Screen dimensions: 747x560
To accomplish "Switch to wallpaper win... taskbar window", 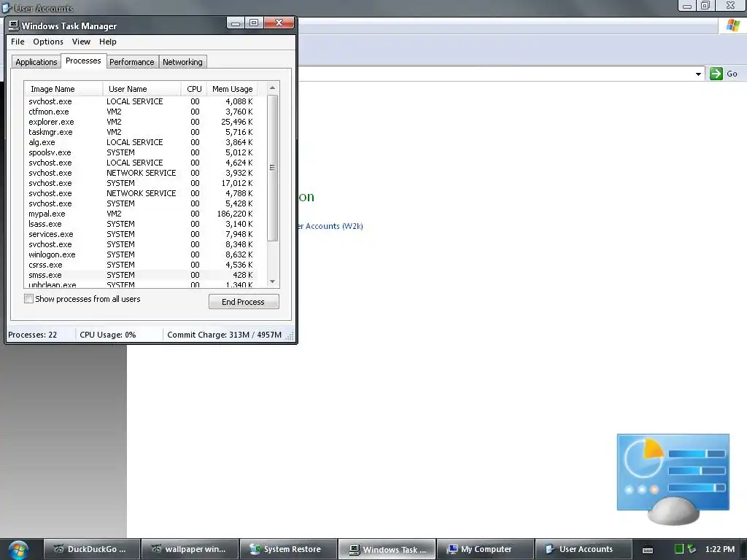I will coord(190,549).
